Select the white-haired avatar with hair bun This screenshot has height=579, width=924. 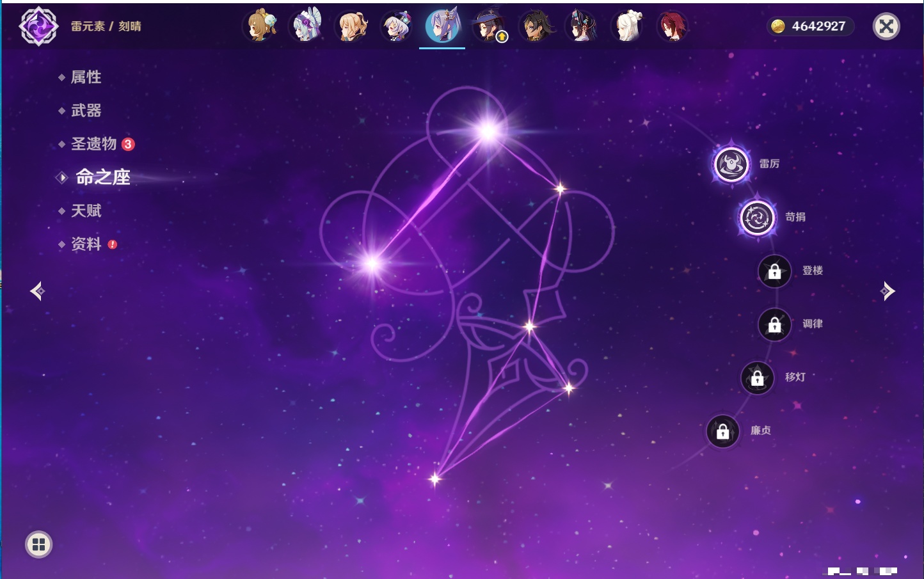[x=627, y=26]
